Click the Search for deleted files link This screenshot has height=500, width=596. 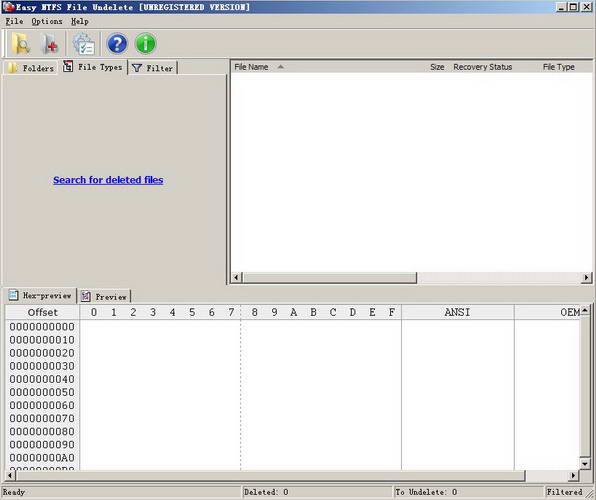click(108, 180)
